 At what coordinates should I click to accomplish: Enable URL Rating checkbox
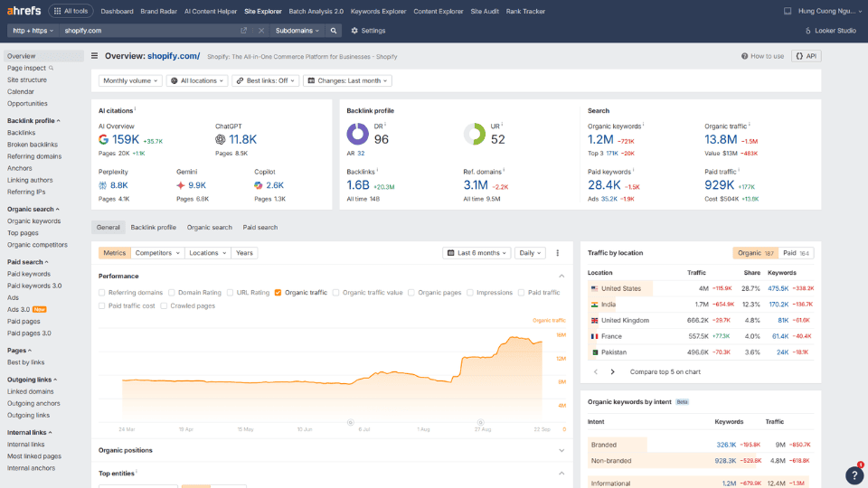[x=231, y=293]
